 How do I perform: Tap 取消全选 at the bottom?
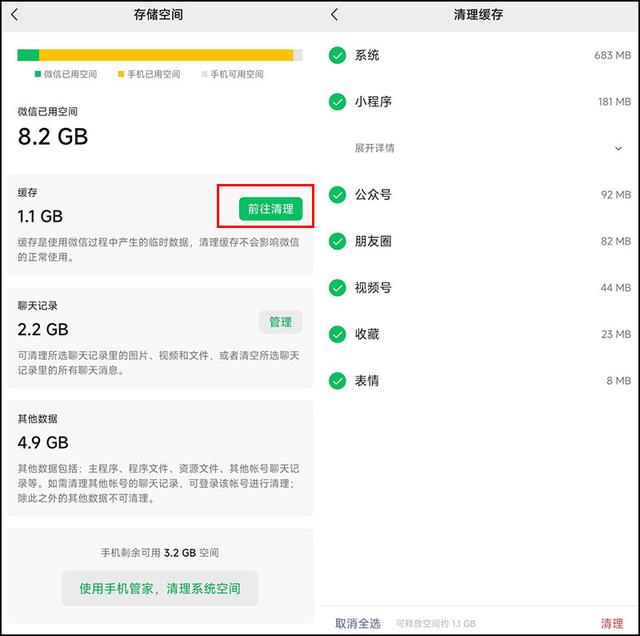pyautogui.click(x=357, y=623)
